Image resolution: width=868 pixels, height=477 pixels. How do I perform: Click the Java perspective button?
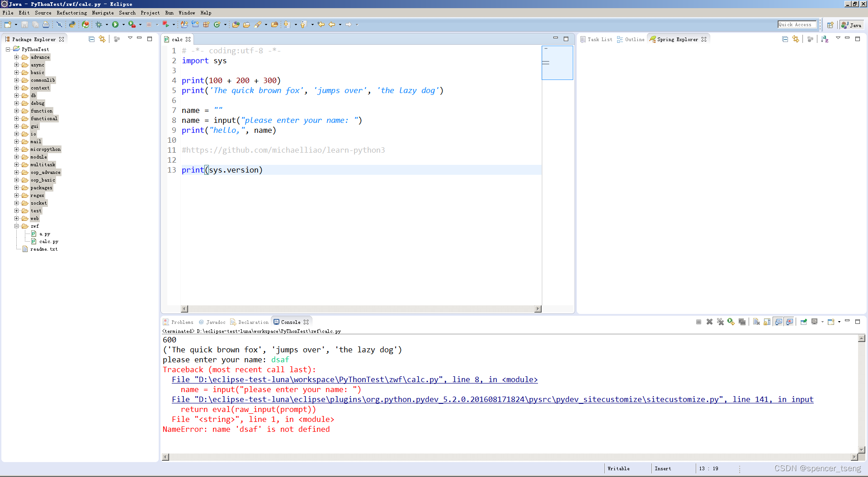[851, 25]
